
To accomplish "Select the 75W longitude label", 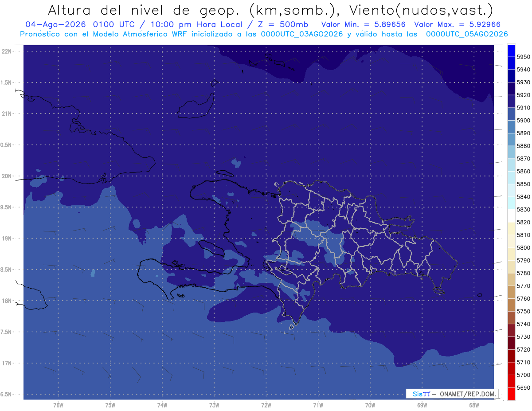I will point(110,405).
